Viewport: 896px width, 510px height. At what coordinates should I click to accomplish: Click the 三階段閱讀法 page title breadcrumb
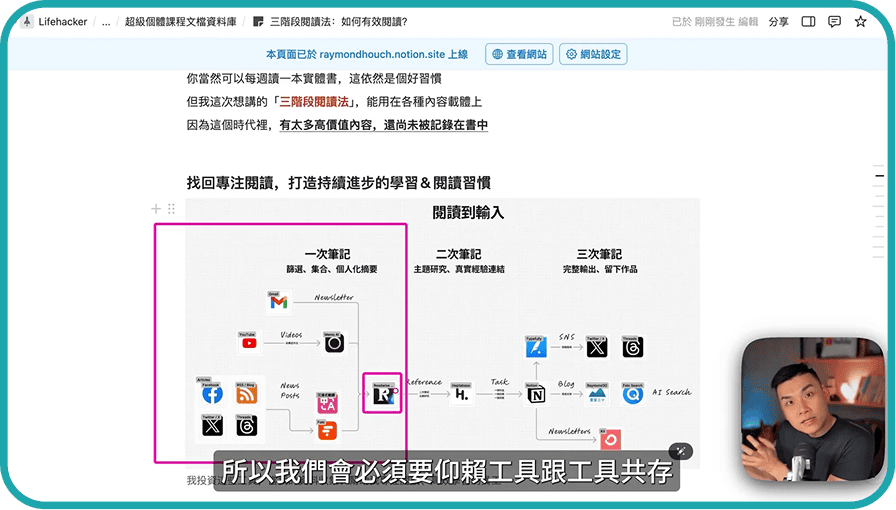tap(330, 22)
